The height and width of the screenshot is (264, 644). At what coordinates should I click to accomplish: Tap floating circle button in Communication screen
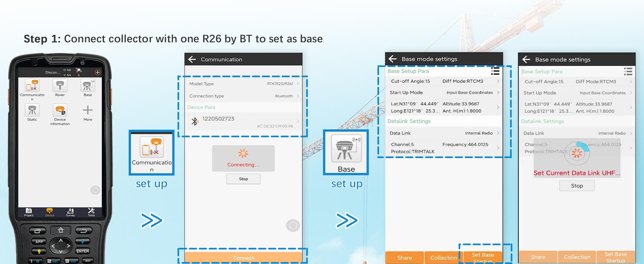293,225
